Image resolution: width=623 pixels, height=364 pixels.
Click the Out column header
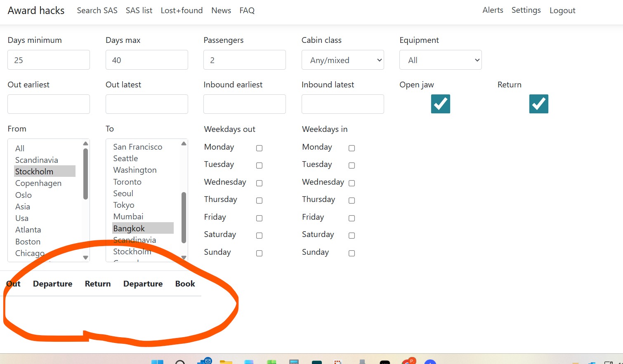click(13, 284)
